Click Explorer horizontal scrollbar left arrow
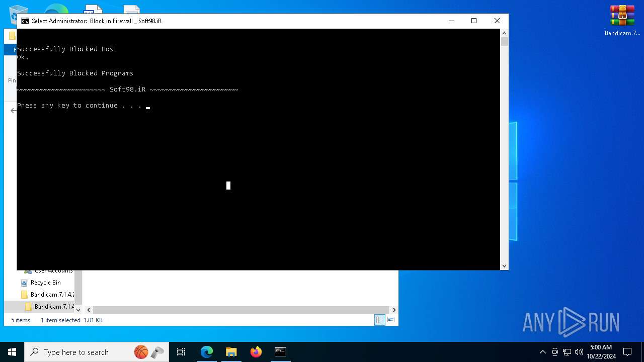The width and height of the screenshot is (644, 362). tap(89, 310)
